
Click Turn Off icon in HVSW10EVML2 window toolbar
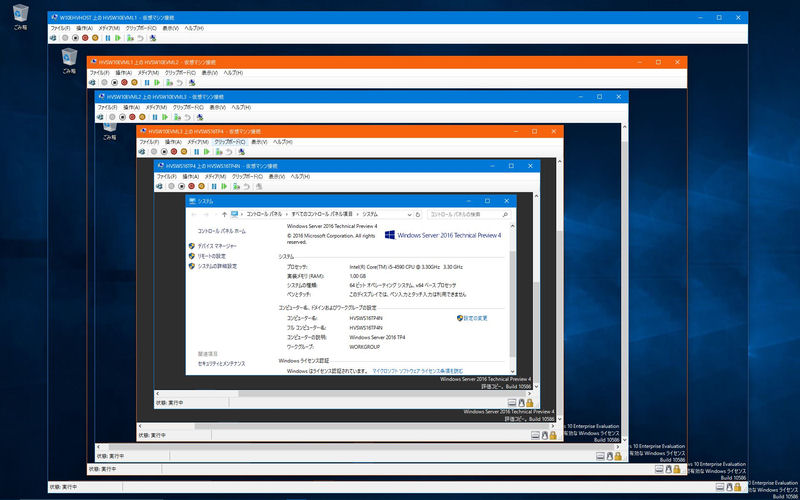[114, 82]
